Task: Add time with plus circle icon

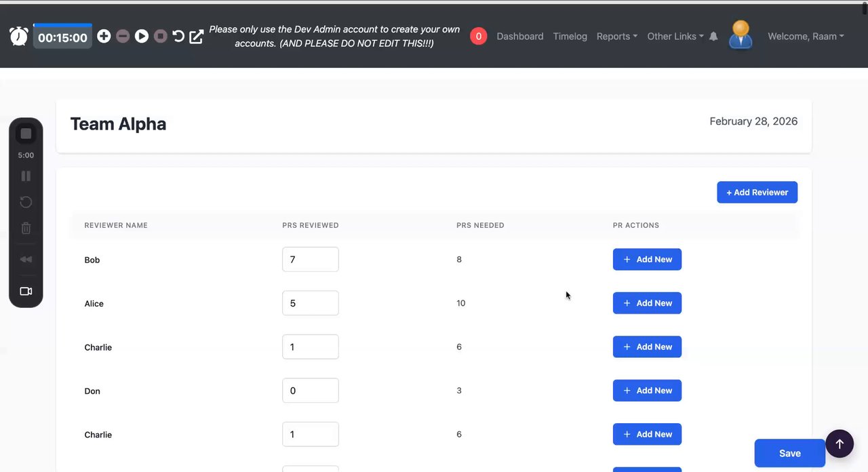Action: (104, 37)
